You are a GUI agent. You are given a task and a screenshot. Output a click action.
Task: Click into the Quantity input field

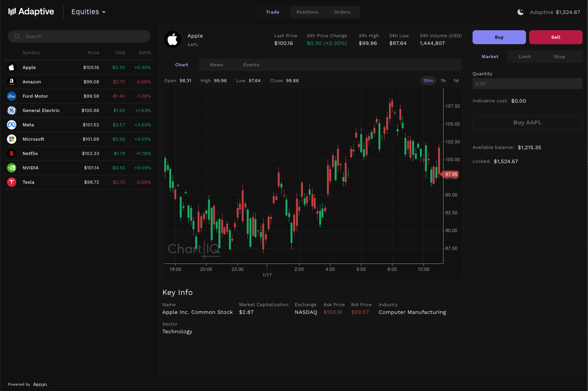[x=527, y=84]
